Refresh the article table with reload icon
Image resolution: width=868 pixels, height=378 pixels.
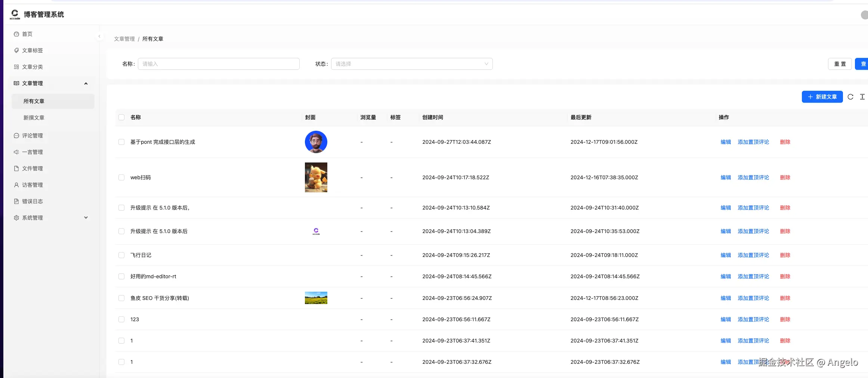[850, 97]
